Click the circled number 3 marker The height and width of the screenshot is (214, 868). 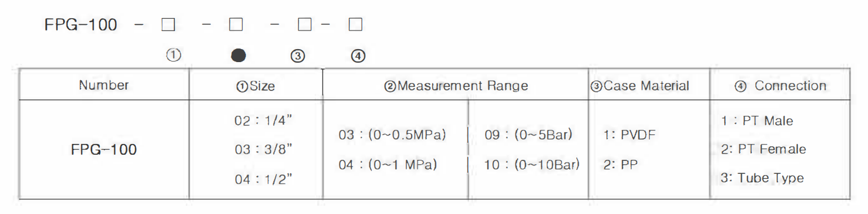pyautogui.click(x=298, y=56)
